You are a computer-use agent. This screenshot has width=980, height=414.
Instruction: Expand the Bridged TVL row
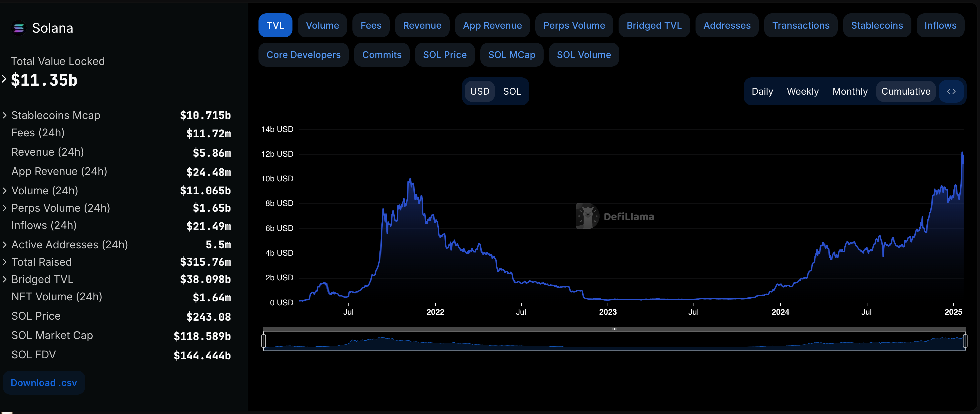click(5, 279)
